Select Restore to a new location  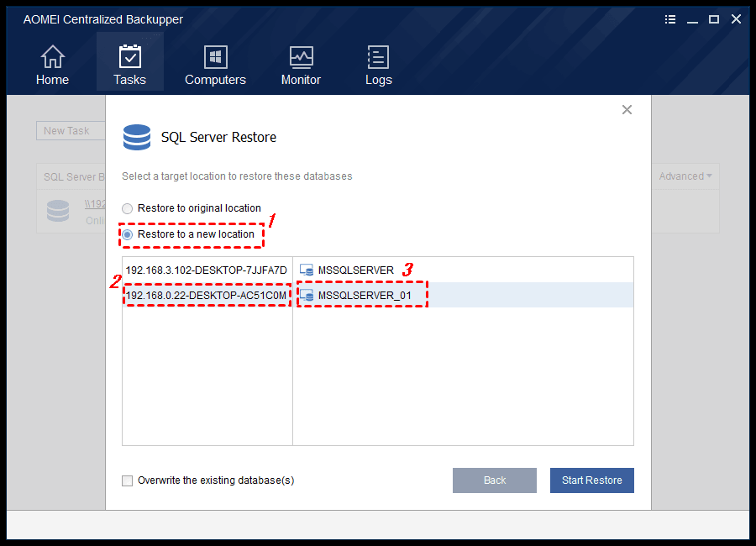tap(127, 235)
